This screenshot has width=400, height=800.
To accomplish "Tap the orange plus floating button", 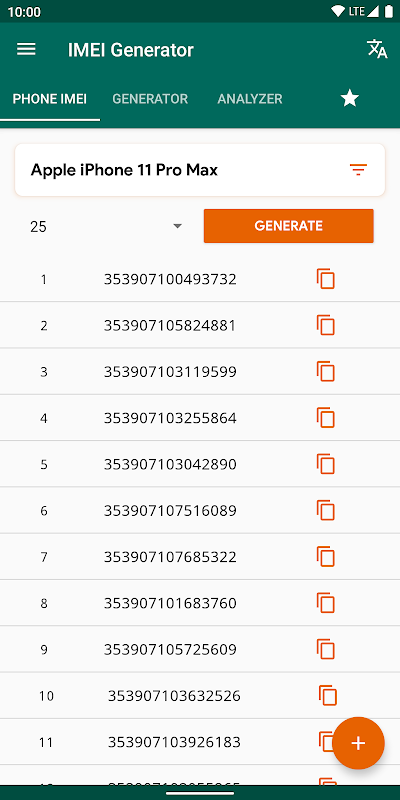I will (x=358, y=743).
